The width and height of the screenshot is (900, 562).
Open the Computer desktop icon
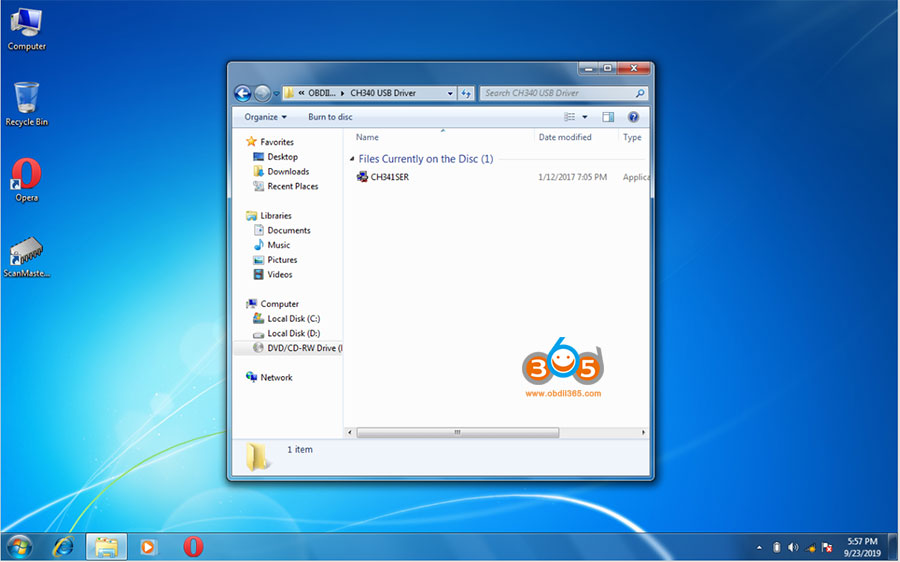point(26,30)
